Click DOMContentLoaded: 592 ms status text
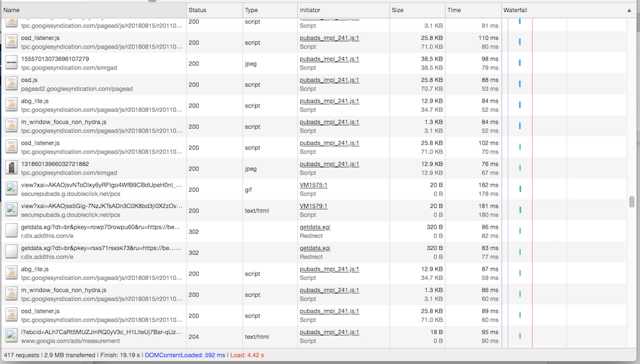 click(x=185, y=355)
